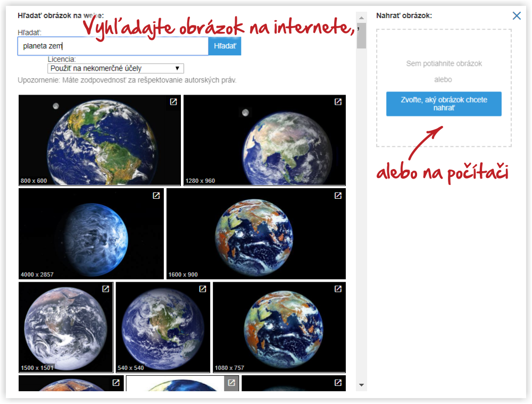This screenshot has width=532, height=404.
Task: Select the 540 x 540 Earth thumbnail
Action: tap(163, 327)
